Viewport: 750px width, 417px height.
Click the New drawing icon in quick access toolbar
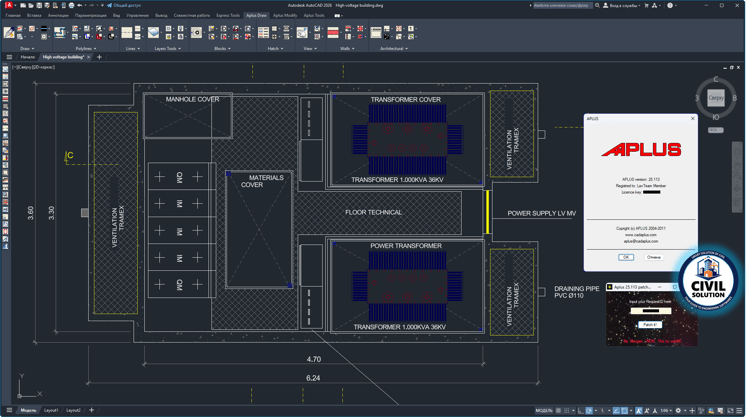pyautogui.click(x=23, y=5)
